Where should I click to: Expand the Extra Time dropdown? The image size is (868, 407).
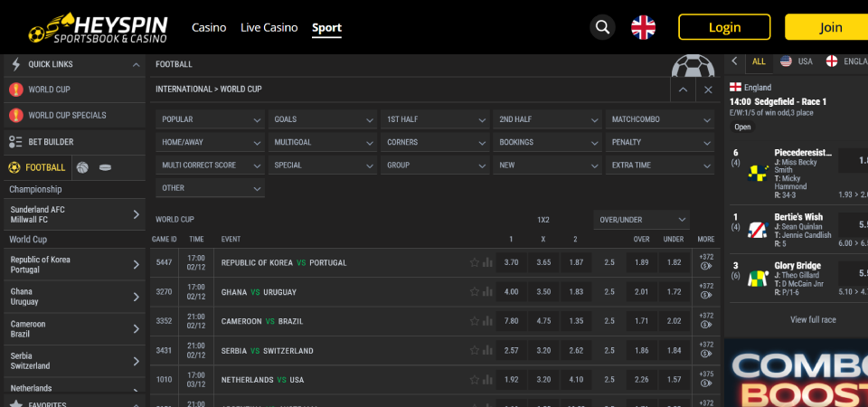[x=660, y=165]
